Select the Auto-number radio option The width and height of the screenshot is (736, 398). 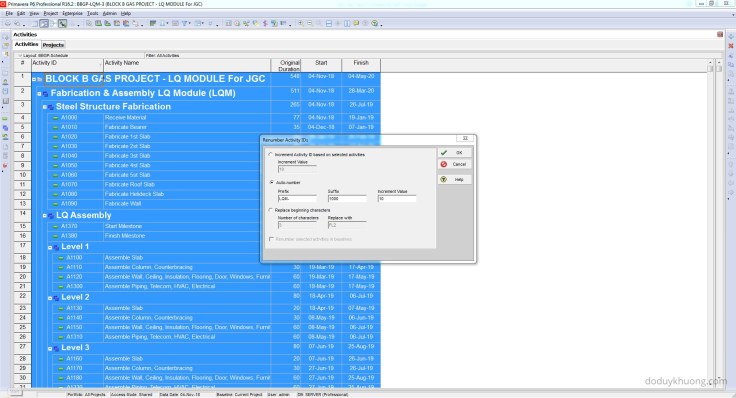271,182
